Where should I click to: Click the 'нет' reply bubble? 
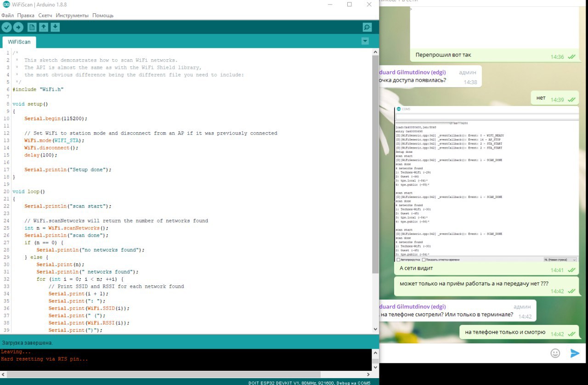[555, 98]
